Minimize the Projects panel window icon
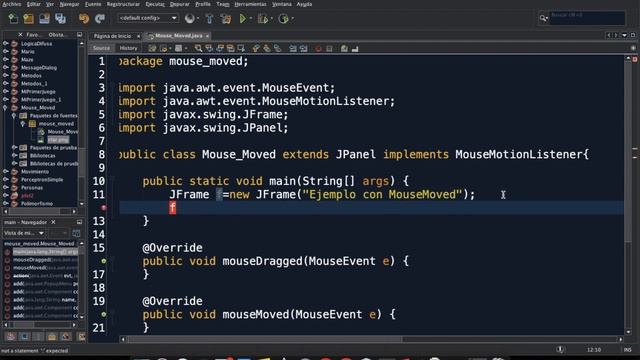640x360 pixels. pyautogui.click(x=80, y=35)
